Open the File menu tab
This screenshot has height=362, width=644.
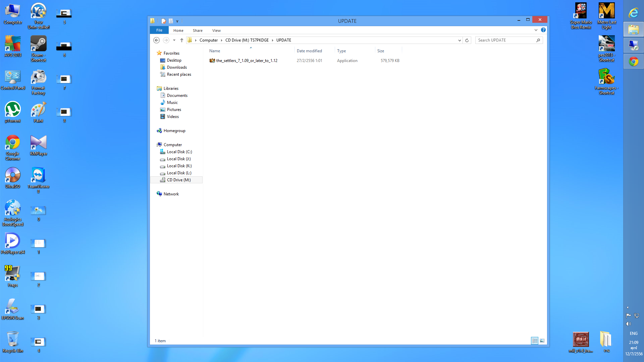pyautogui.click(x=159, y=30)
